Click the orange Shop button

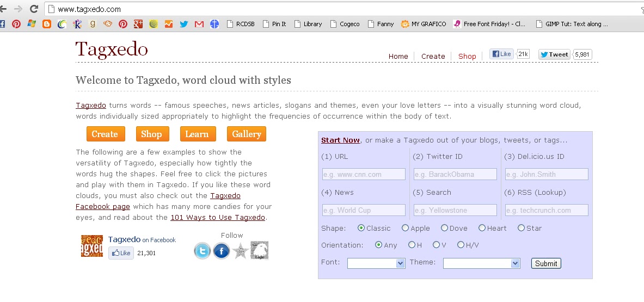point(152,134)
